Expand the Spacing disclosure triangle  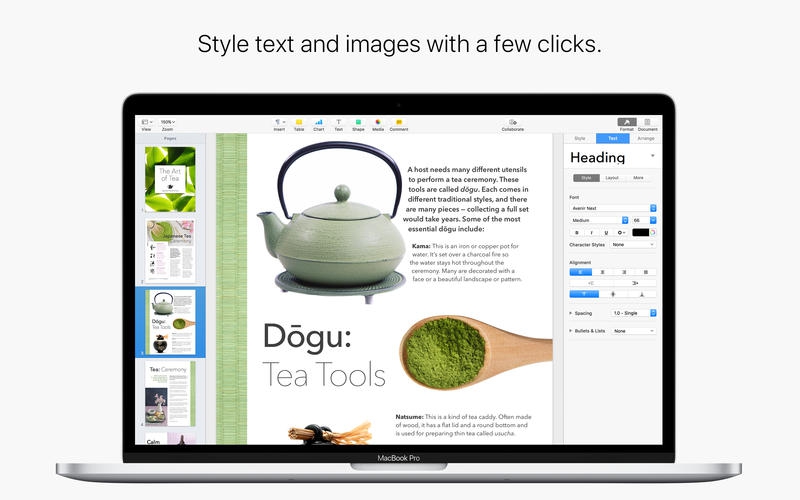point(571,313)
